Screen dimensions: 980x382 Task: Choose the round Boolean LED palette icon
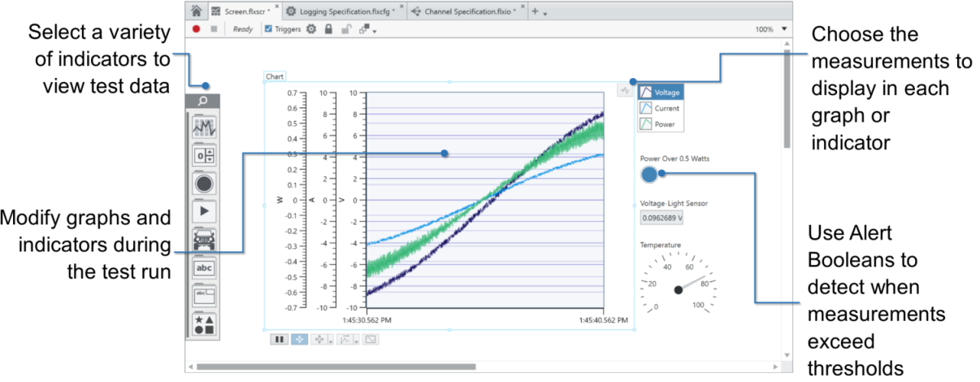[204, 184]
